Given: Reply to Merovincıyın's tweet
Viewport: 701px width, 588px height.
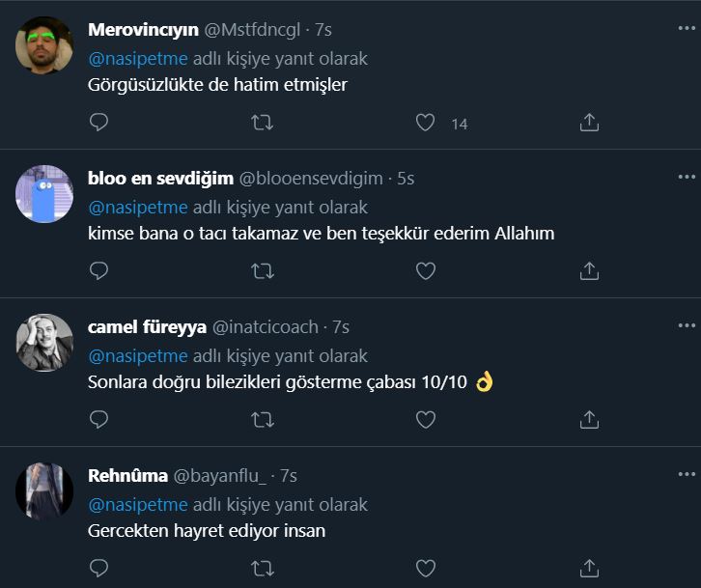Looking at the screenshot, I should 98,123.
